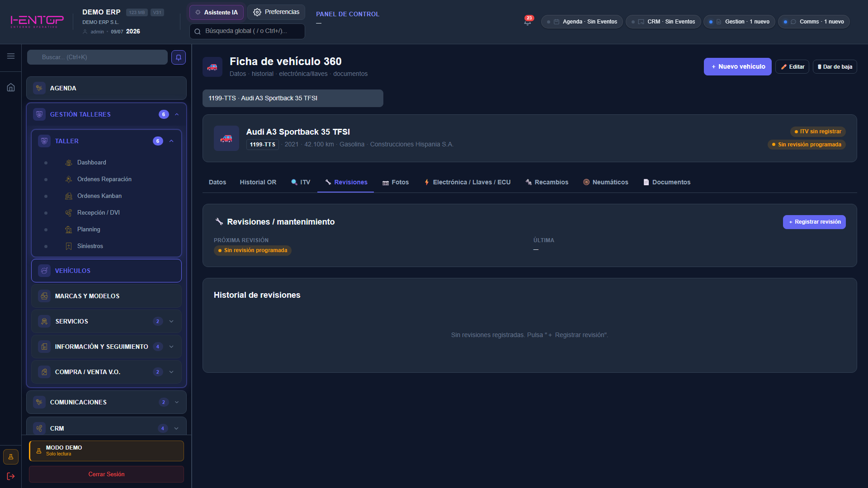Click the ITV sin registrar badge

point(818,131)
